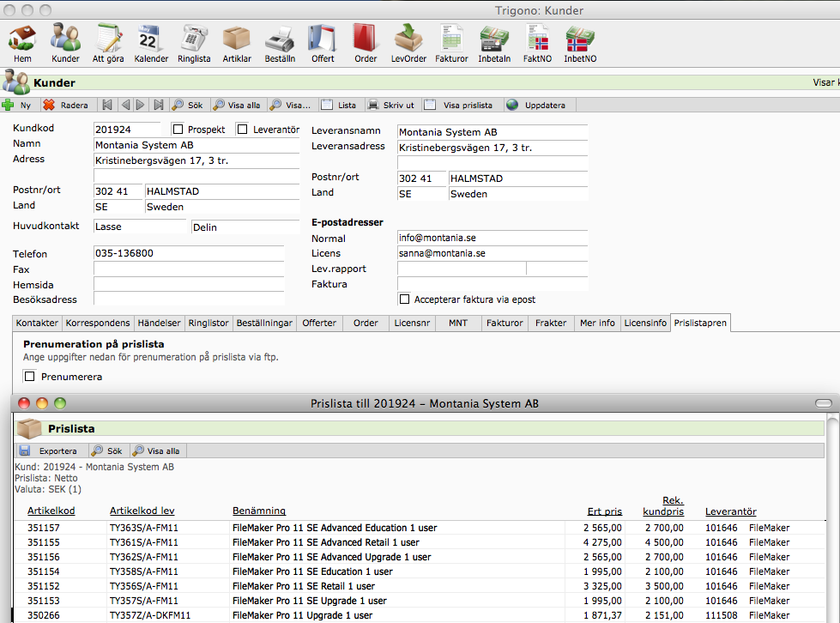Screen dimensions: 840x623
Task: Show customers as Lista
Action: click(x=339, y=105)
